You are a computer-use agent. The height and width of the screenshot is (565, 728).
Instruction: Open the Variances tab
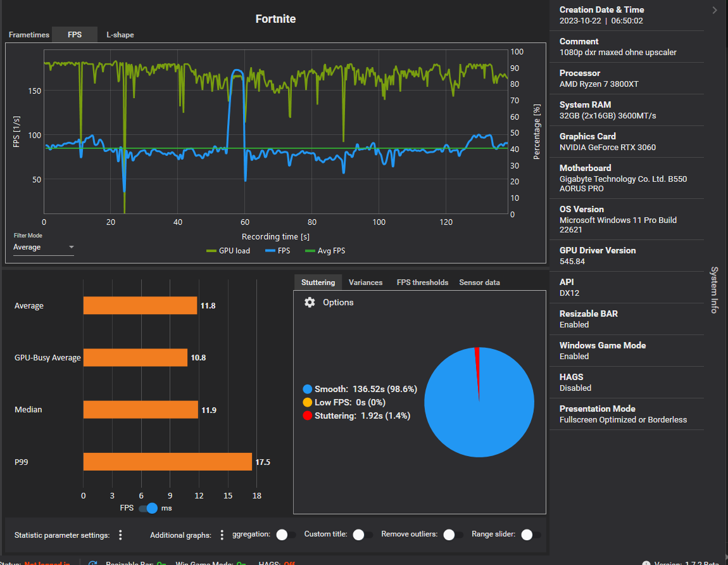coord(365,282)
